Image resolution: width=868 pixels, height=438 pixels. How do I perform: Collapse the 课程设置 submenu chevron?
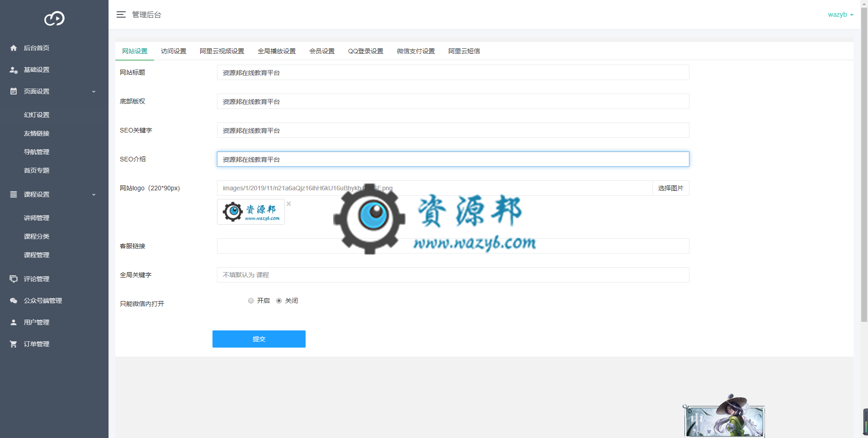[94, 194]
